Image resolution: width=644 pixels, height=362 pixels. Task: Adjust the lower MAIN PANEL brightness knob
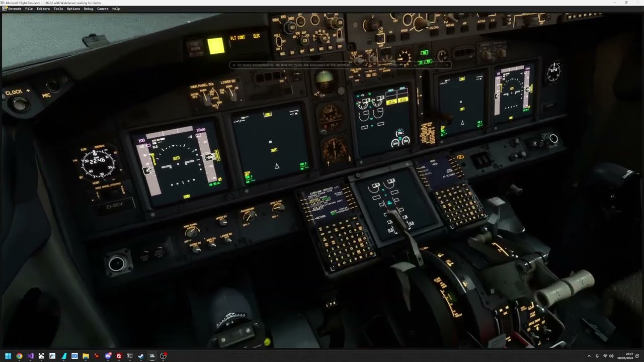(x=191, y=232)
